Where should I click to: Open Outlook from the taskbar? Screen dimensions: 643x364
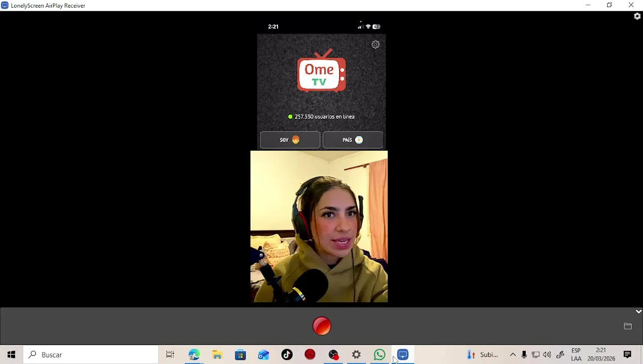pos(264,355)
